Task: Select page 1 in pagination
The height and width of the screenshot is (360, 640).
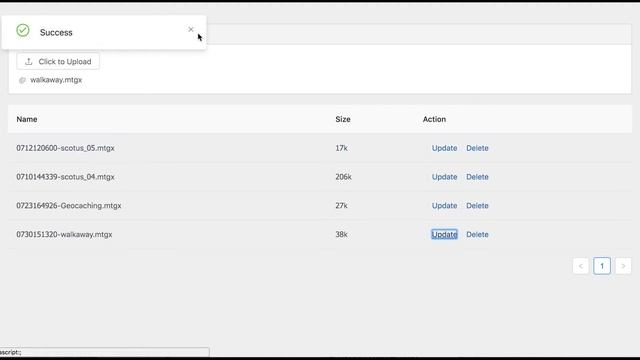Action: (602, 266)
